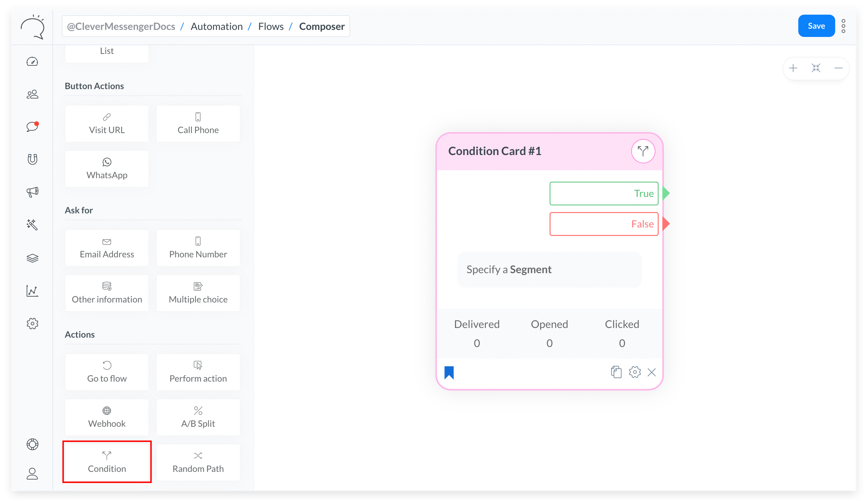
Task: Open Condition Card settings gear
Action: pos(635,372)
